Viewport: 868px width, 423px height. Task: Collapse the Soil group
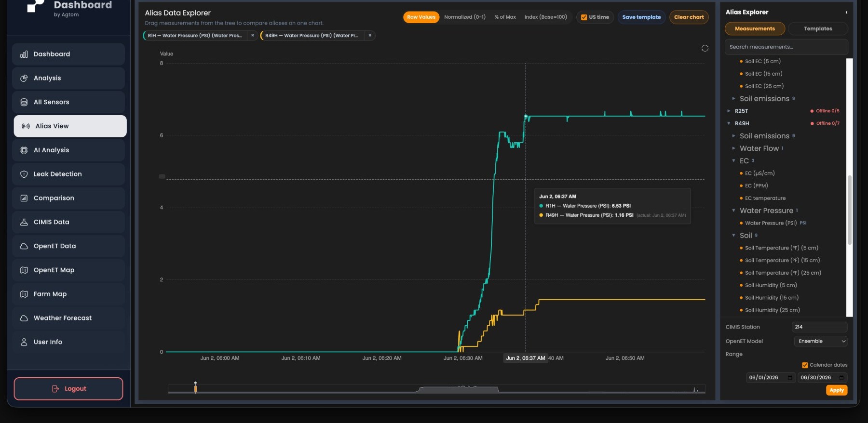click(734, 236)
